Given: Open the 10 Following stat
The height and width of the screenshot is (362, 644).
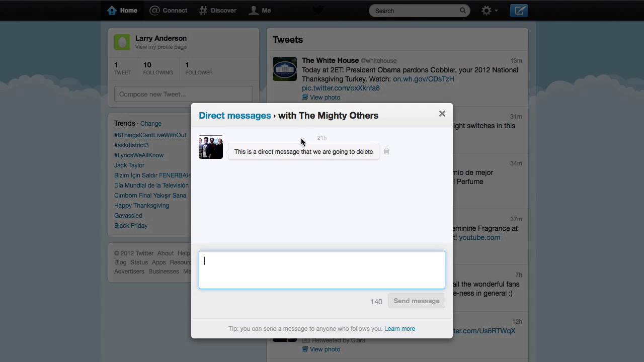Looking at the screenshot, I should click(x=157, y=68).
